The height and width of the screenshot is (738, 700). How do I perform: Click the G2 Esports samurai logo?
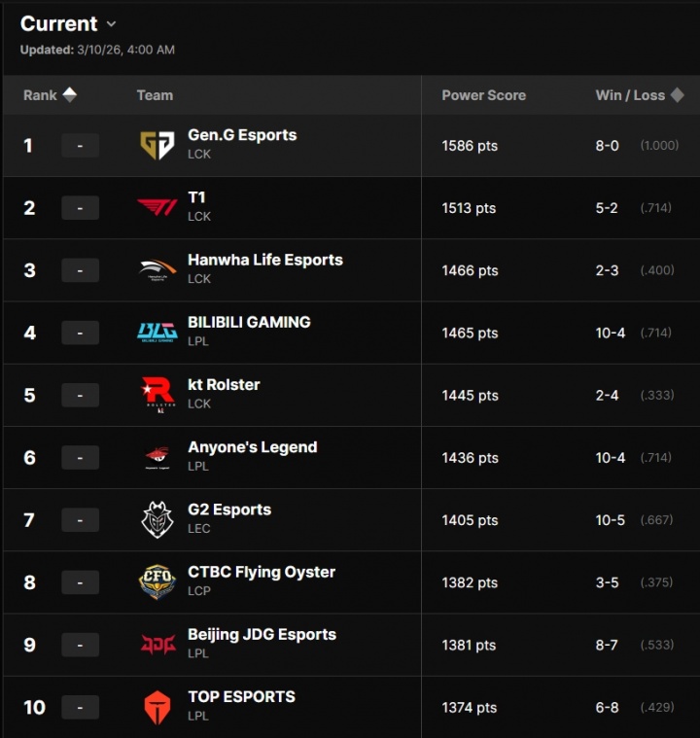[157, 519]
